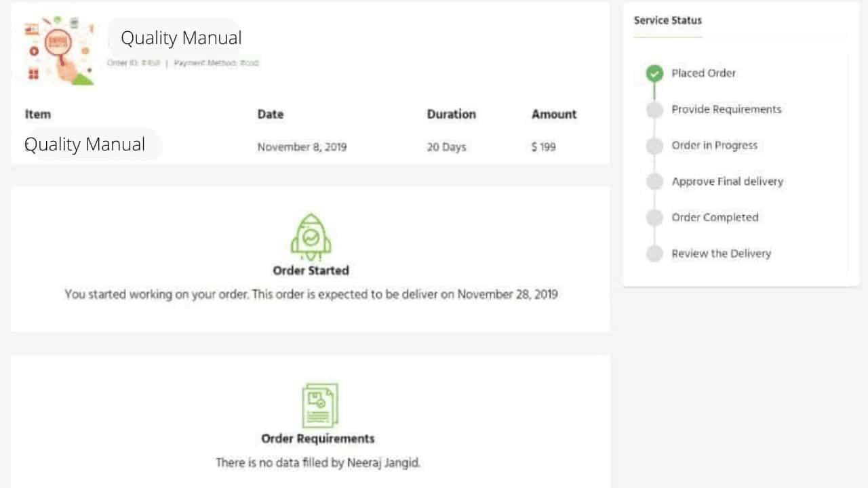Viewport: 868px width, 488px height.
Task: Open the Quality Manual title at top
Action: click(181, 38)
